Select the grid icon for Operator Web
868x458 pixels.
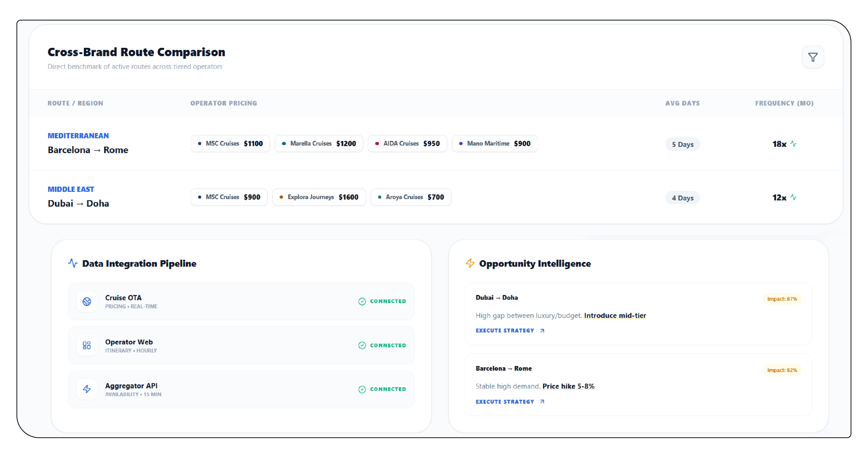click(87, 345)
